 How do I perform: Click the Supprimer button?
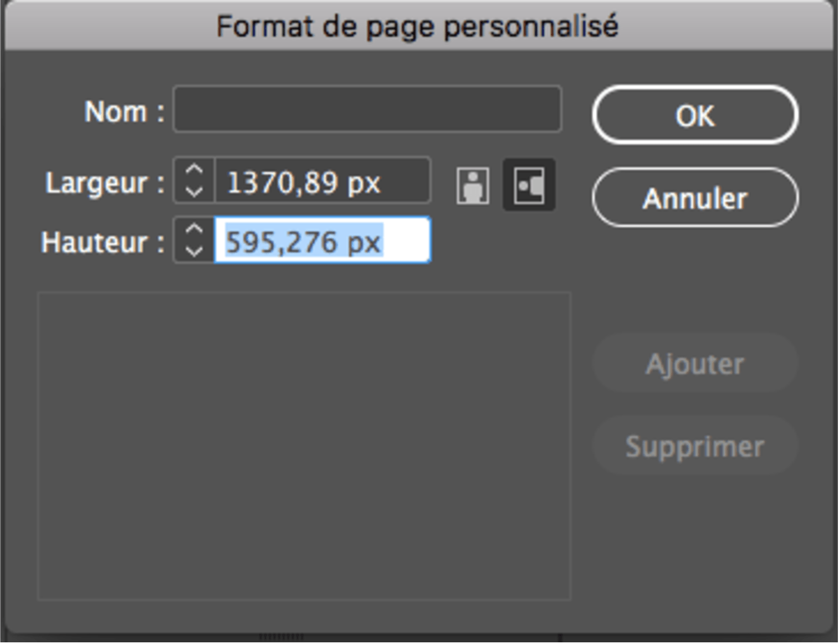(x=695, y=447)
